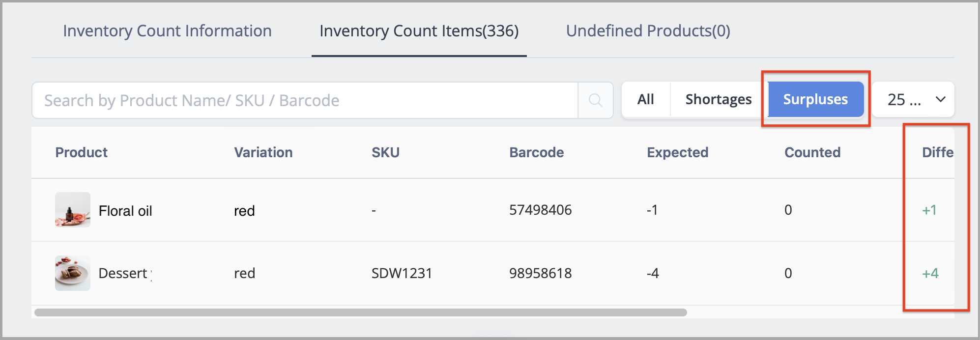Select the All filter
Screen dimensions: 980x340
[x=645, y=99]
